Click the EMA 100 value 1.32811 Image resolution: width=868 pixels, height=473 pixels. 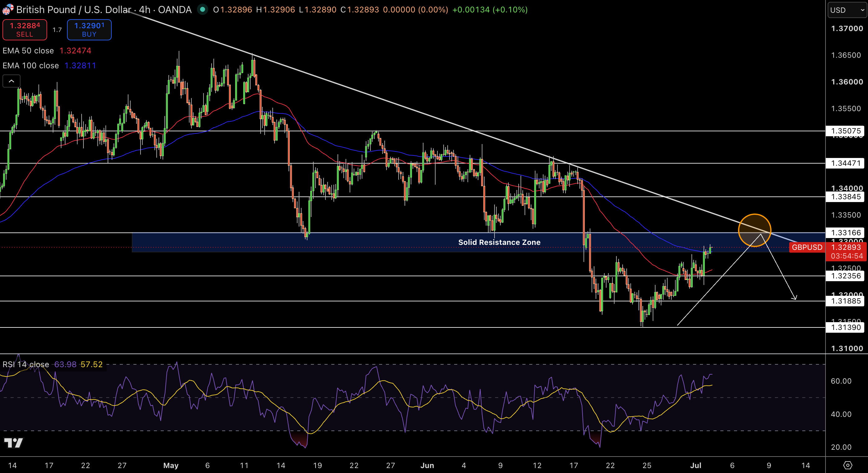80,65
